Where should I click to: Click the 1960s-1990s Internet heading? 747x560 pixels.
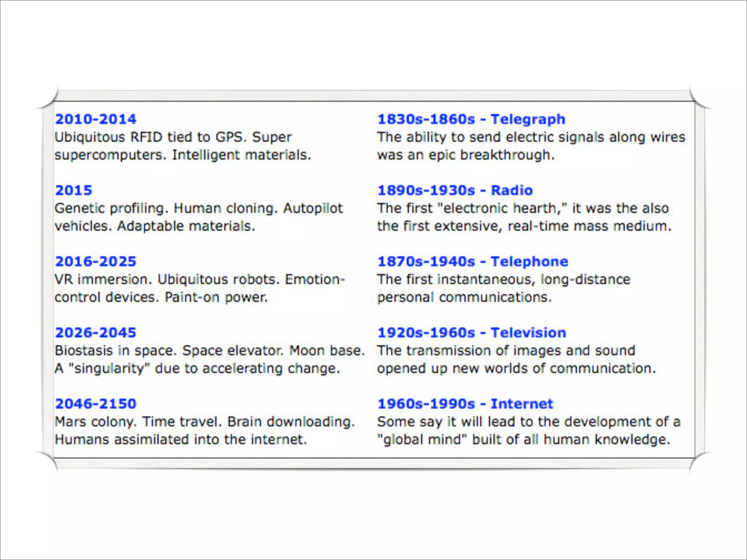coord(465,404)
